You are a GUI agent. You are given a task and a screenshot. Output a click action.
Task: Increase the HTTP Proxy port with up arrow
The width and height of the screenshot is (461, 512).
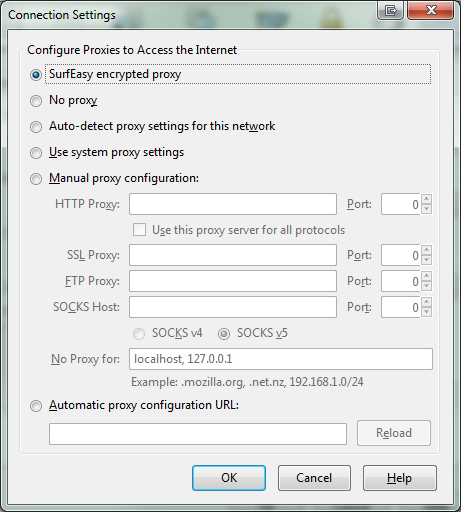[427, 199]
